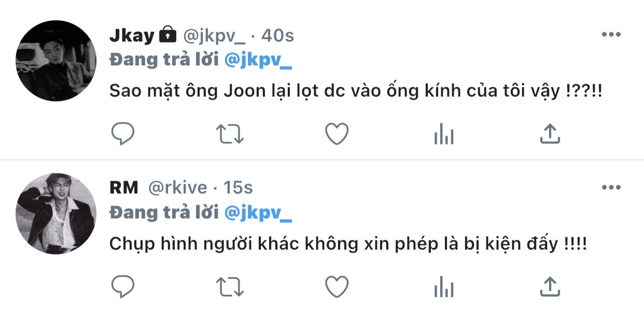Click the @rkive handle
This screenshot has height=312, width=644.
pyautogui.click(x=178, y=188)
